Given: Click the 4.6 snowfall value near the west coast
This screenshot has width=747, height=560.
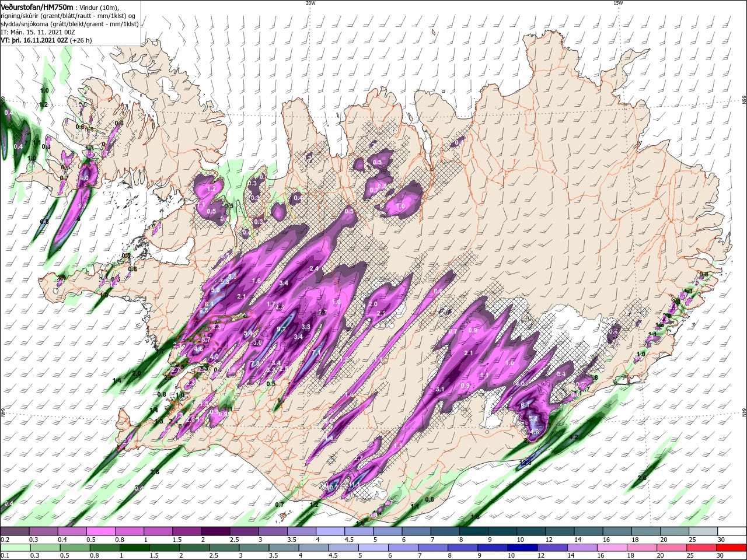Looking at the screenshot, I should pos(198,349).
